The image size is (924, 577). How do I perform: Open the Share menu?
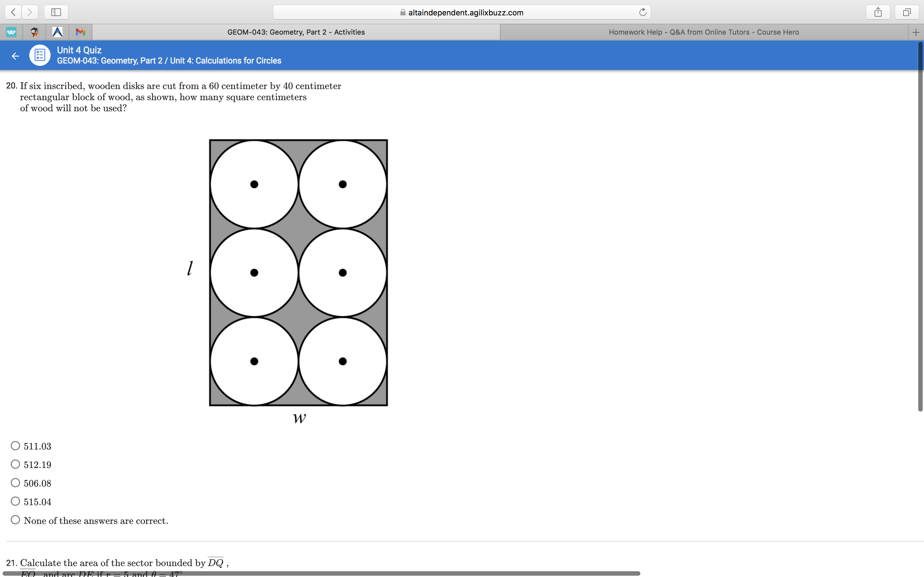click(878, 12)
